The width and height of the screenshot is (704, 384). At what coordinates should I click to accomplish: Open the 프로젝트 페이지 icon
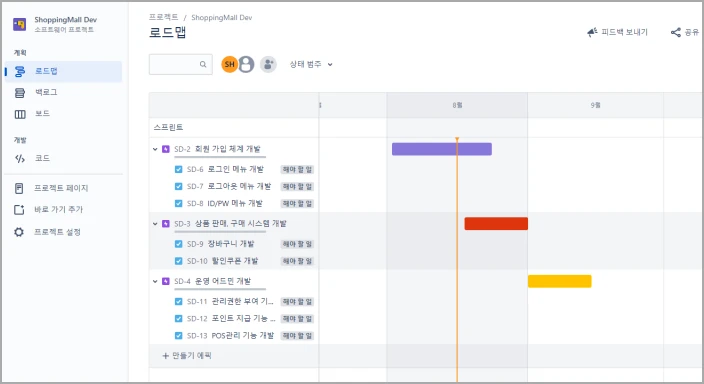[19, 188]
